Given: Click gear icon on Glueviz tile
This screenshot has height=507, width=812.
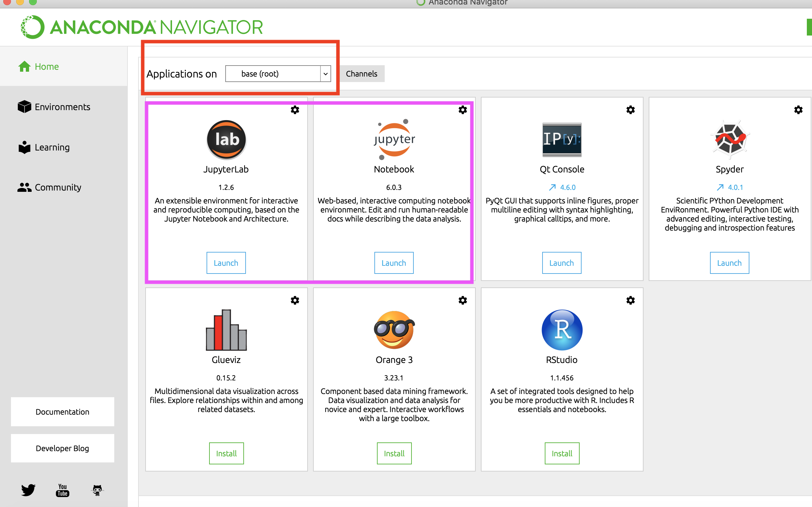Looking at the screenshot, I should [x=295, y=300].
